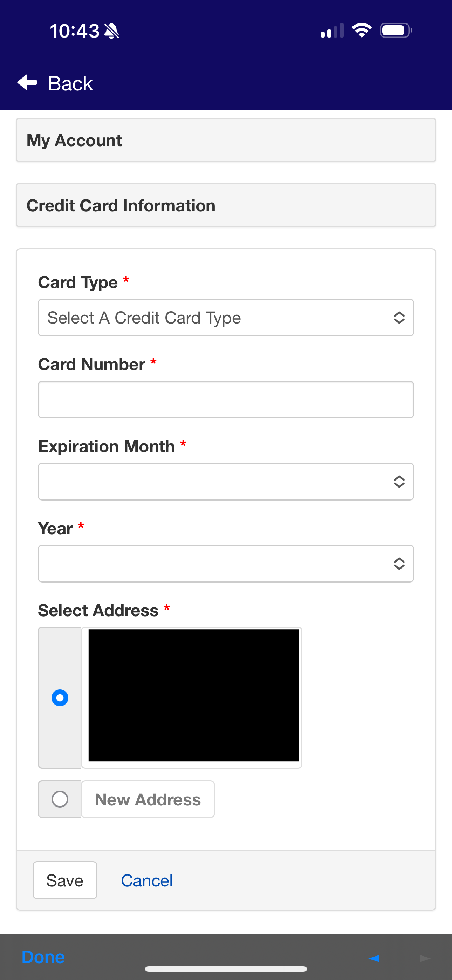Click chevron arrows on Card Type selector

[399, 318]
